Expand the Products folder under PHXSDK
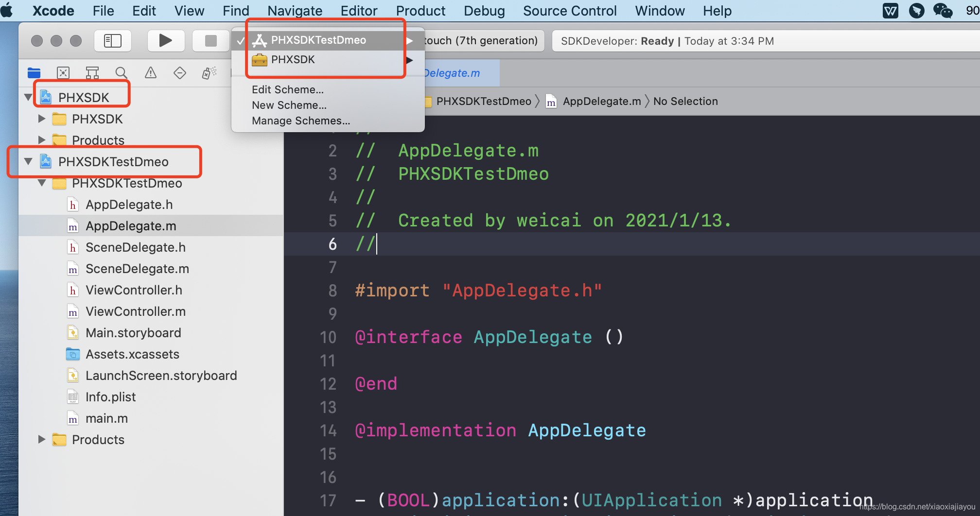This screenshot has width=980, height=516. 42,140
